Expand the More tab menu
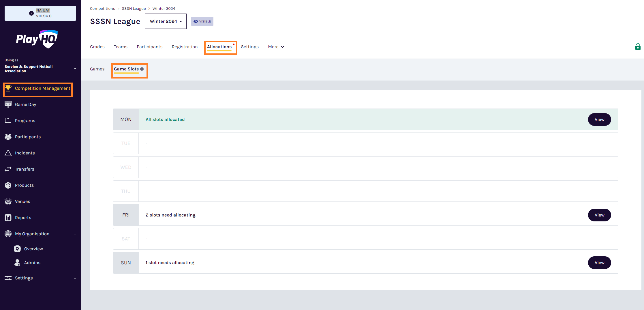Viewport: 644px width, 310px height. click(x=276, y=47)
